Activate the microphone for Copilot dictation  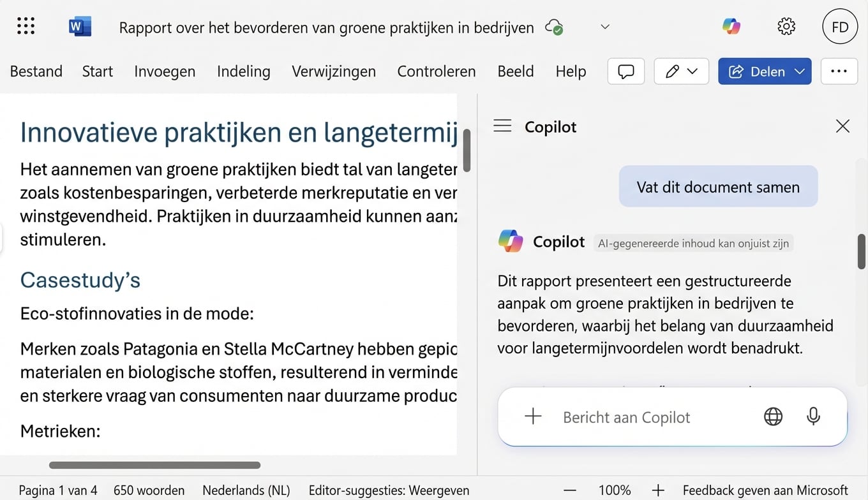click(x=813, y=416)
